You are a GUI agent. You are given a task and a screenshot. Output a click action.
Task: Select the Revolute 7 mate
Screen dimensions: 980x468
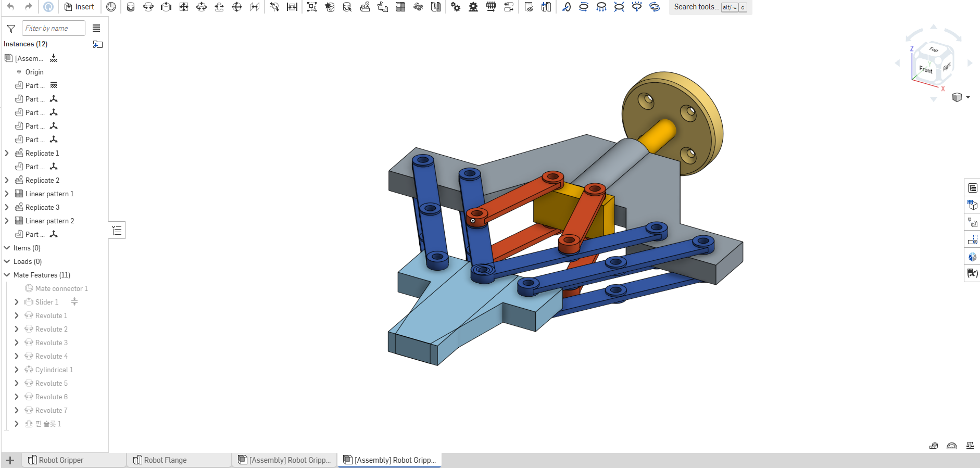click(x=51, y=410)
